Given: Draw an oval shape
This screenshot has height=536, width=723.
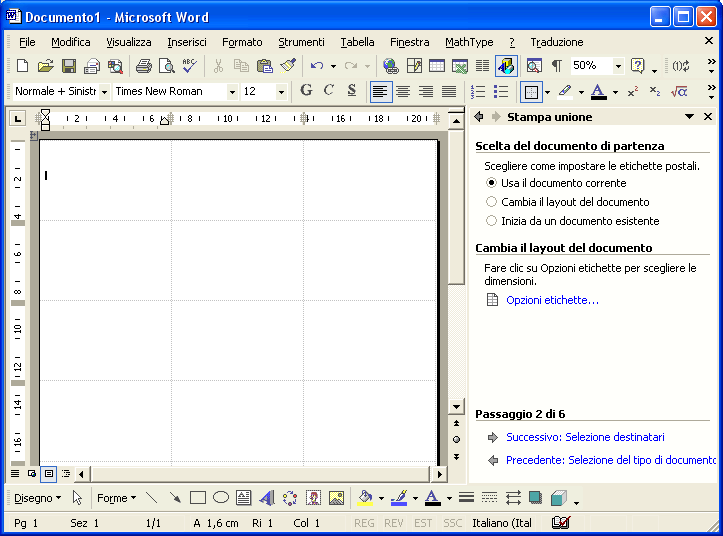Looking at the screenshot, I should click(x=221, y=498).
